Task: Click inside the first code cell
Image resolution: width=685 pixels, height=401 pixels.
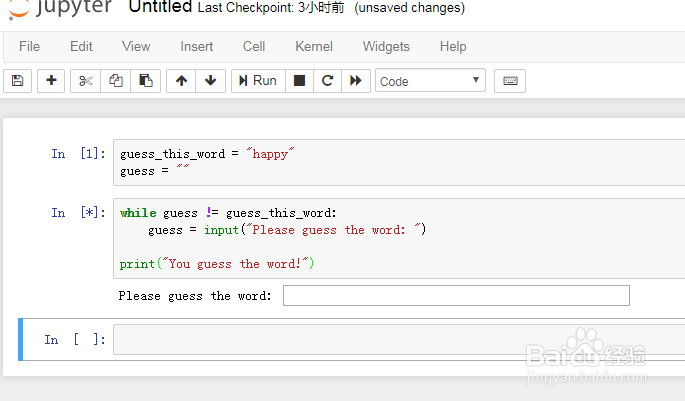Action: point(399,162)
